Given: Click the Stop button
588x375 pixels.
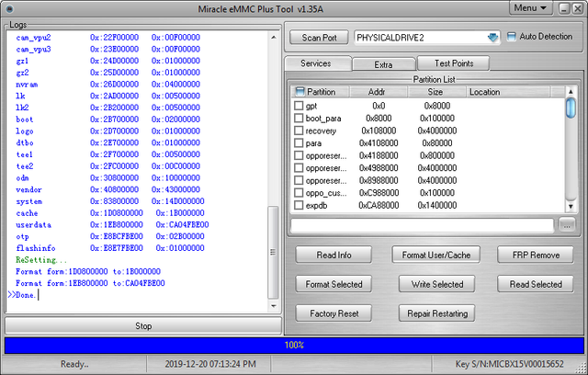Looking at the screenshot, I should coord(143,326).
